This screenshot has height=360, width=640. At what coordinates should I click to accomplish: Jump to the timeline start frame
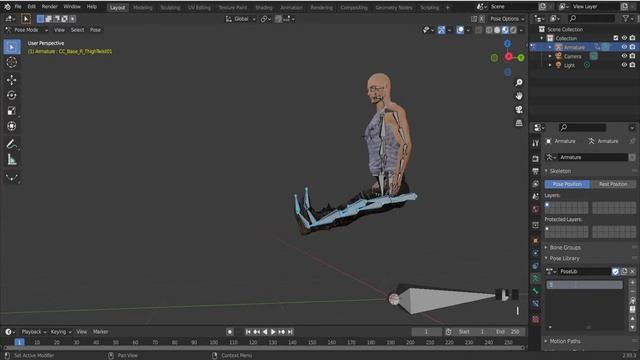point(248,332)
